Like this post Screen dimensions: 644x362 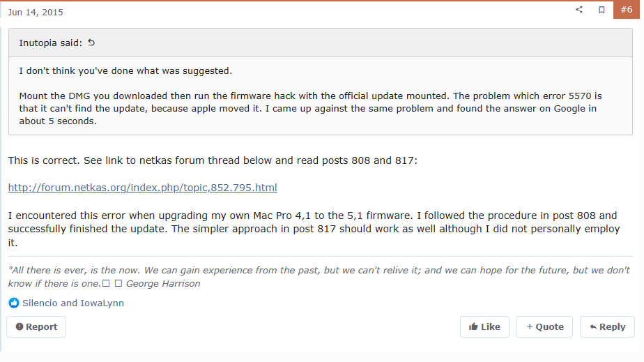(x=484, y=326)
